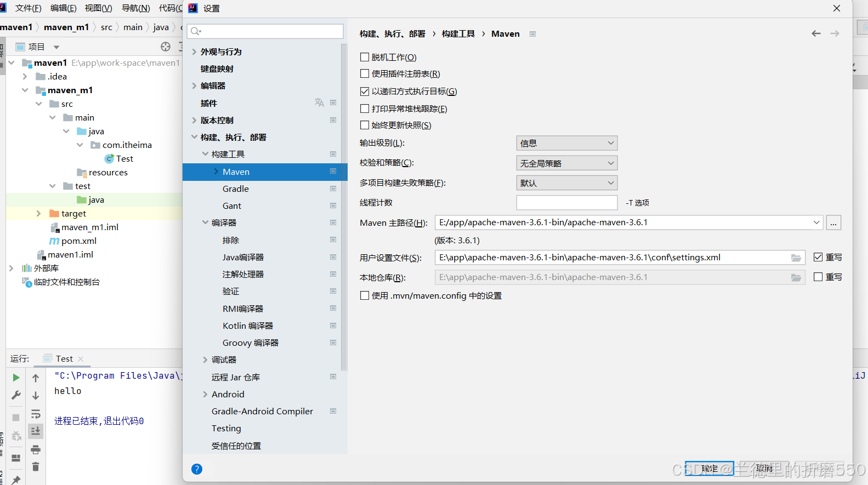This screenshot has height=485, width=868.
Task: Open the 多项目构建失败策略 dropdown
Action: (567, 182)
